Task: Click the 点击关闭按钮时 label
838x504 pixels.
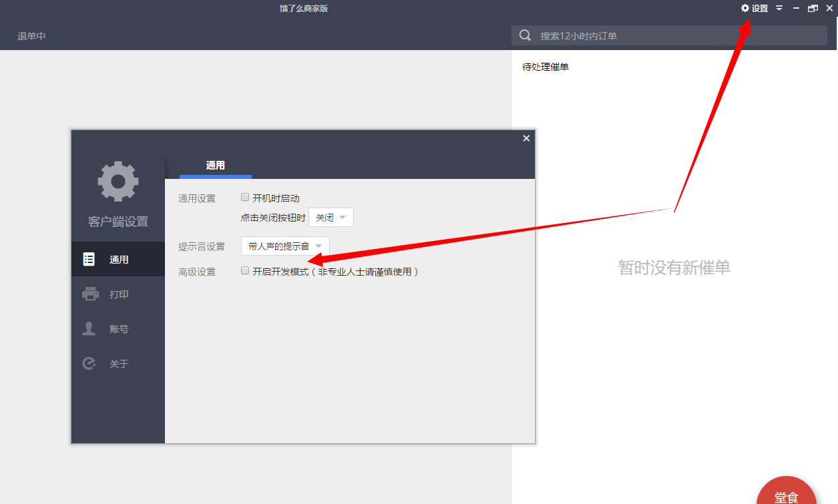Action: [x=273, y=218]
